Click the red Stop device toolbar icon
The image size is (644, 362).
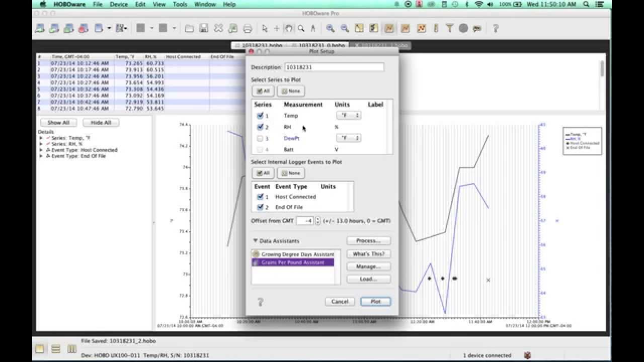point(84,28)
